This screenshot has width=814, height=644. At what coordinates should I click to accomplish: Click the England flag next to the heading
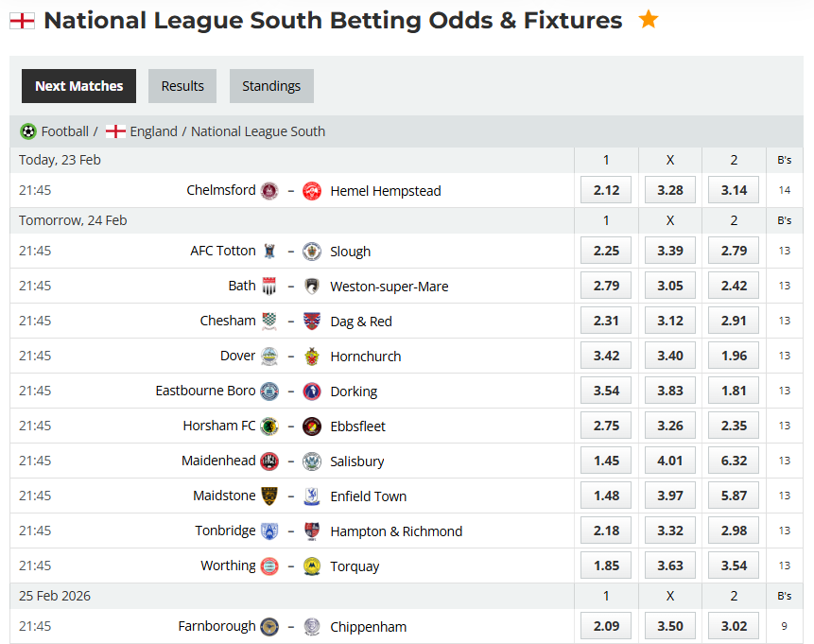tap(21, 19)
